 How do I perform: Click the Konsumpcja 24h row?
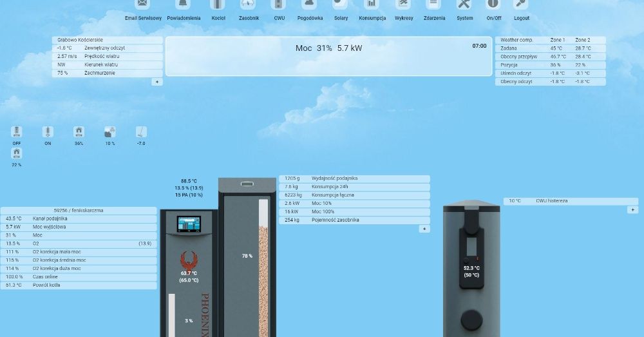click(354, 187)
